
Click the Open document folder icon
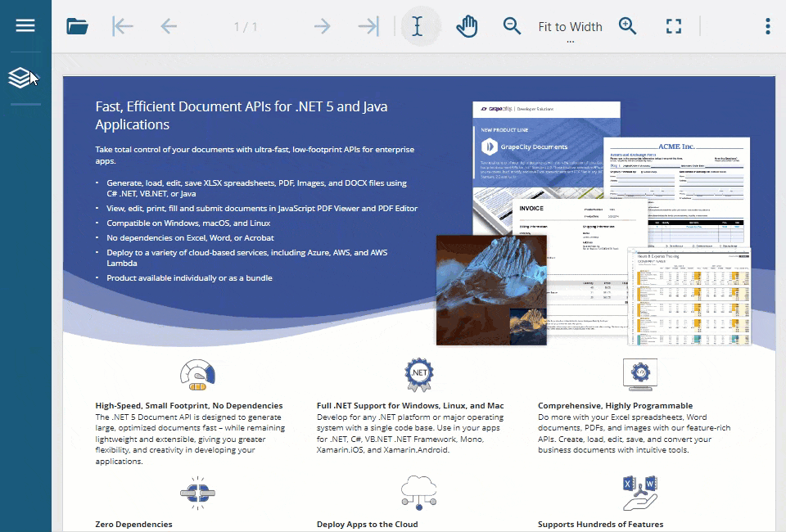pos(77,26)
